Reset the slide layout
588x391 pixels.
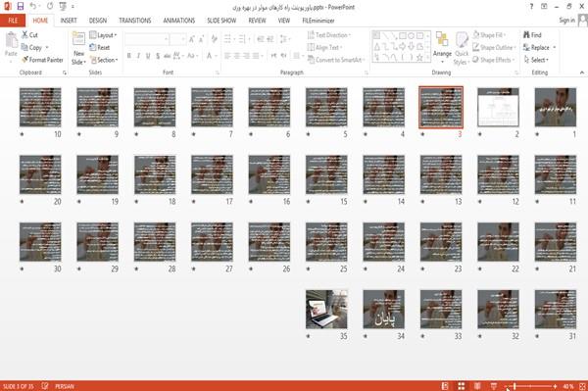click(100, 48)
